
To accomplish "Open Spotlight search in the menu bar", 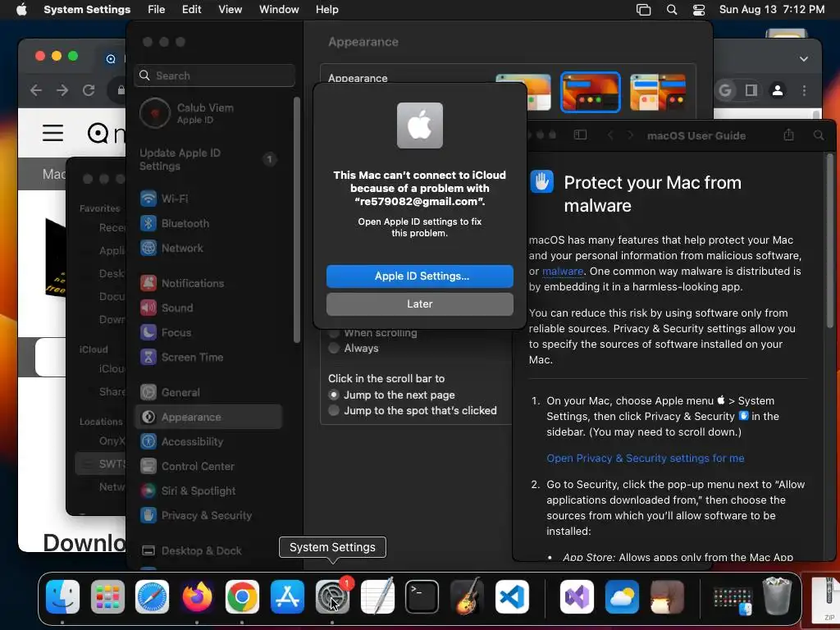I will pyautogui.click(x=671, y=10).
